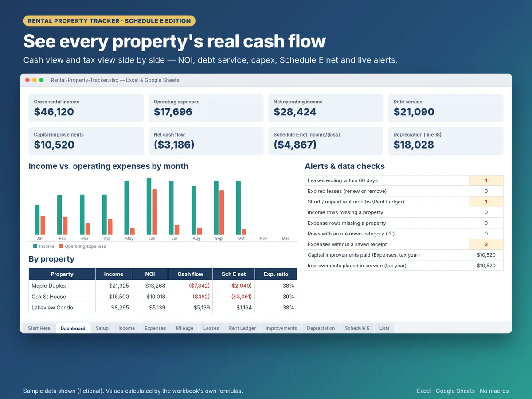Click the green maximize window dot
Viewport: 532px width, 399px height.
tap(41, 80)
